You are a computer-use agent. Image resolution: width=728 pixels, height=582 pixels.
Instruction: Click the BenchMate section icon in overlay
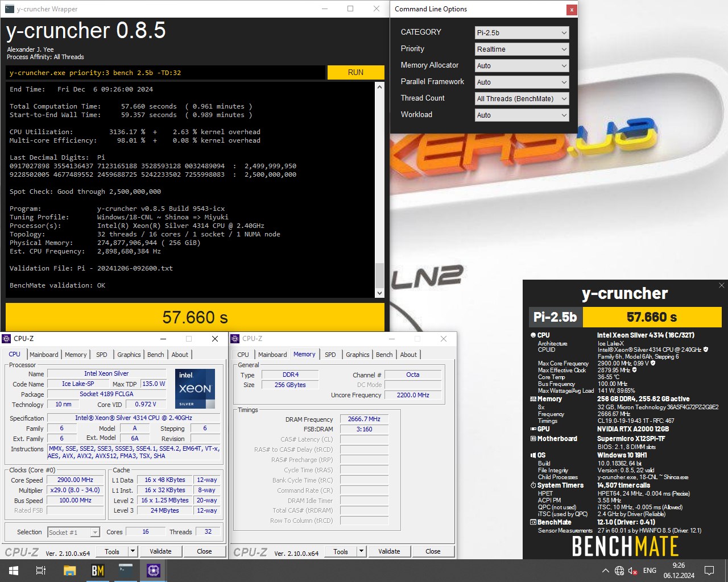[x=533, y=522]
